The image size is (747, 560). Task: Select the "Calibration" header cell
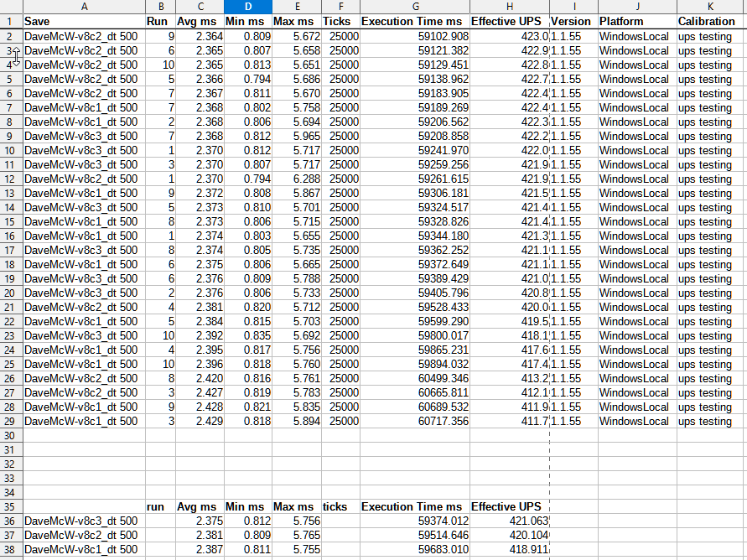point(711,21)
